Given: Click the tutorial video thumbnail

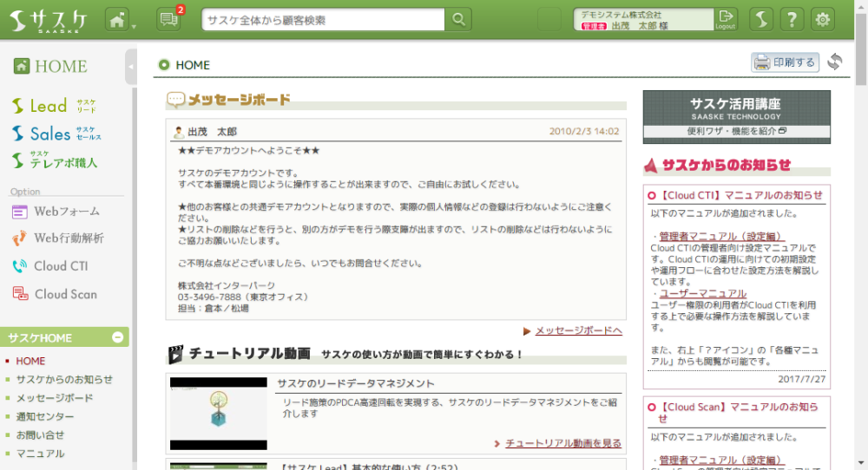Looking at the screenshot, I should [218, 413].
